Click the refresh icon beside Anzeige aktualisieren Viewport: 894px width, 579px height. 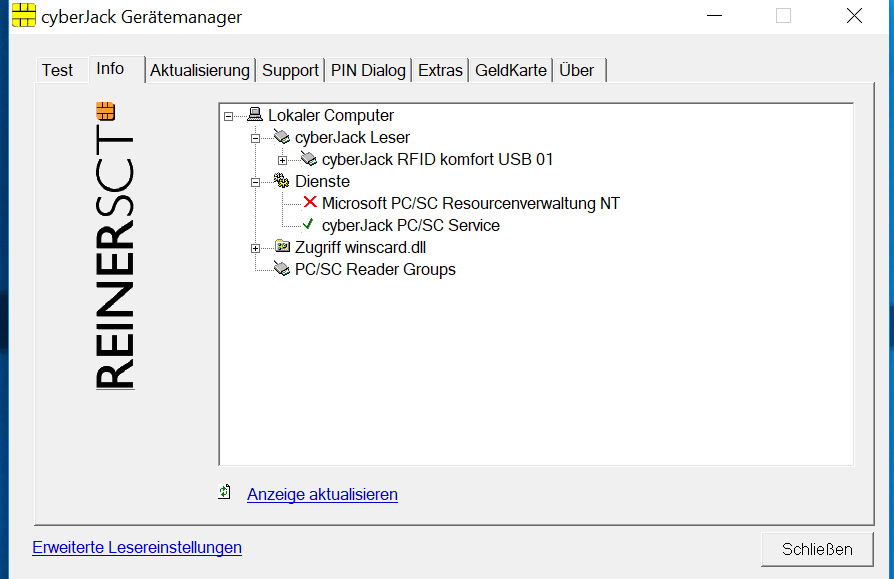pyautogui.click(x=225, y=492)
